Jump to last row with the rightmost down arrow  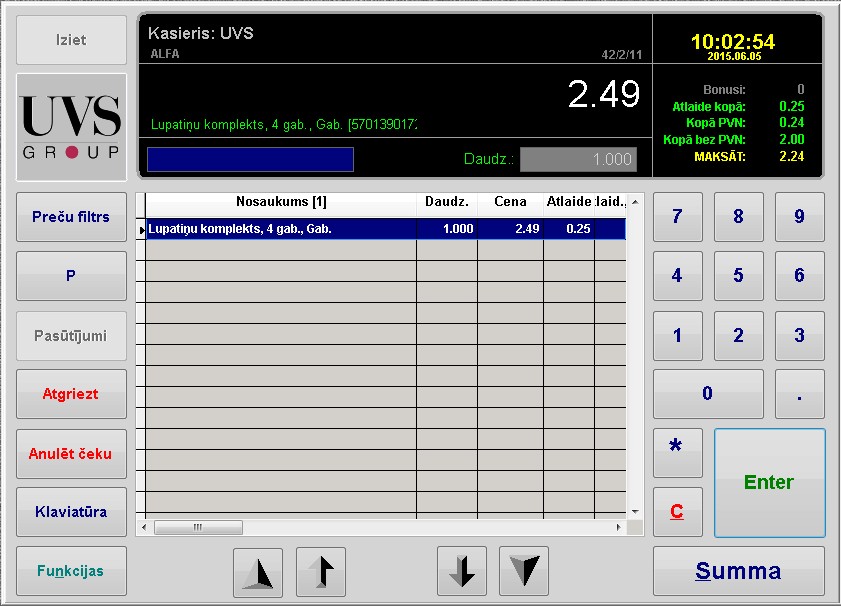tap(524, 571)
